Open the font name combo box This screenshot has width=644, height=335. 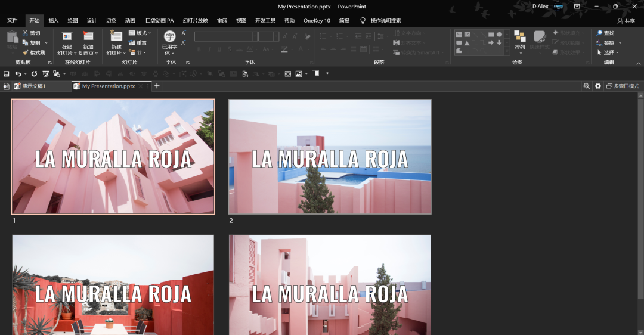click(227, 36)
